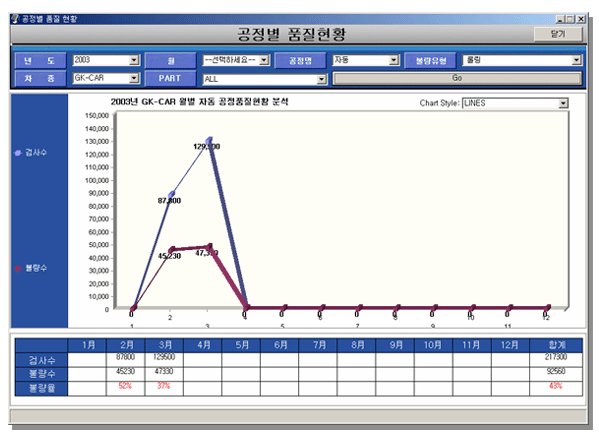
Task: Open the 공정명 dropdown showing 자동
Action: point(393,60)
